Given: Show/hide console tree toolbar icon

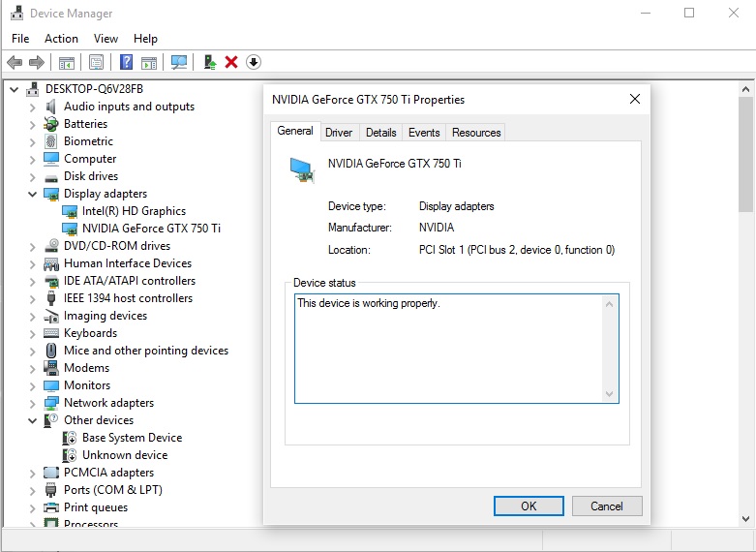Looking at the screenshot, I should (67, 62).
